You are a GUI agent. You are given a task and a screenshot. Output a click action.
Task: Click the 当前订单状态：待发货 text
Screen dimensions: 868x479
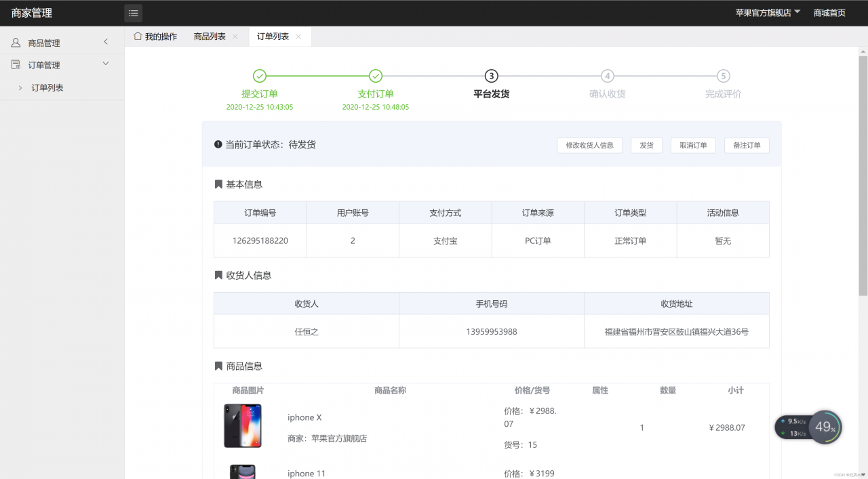(271, 144)
